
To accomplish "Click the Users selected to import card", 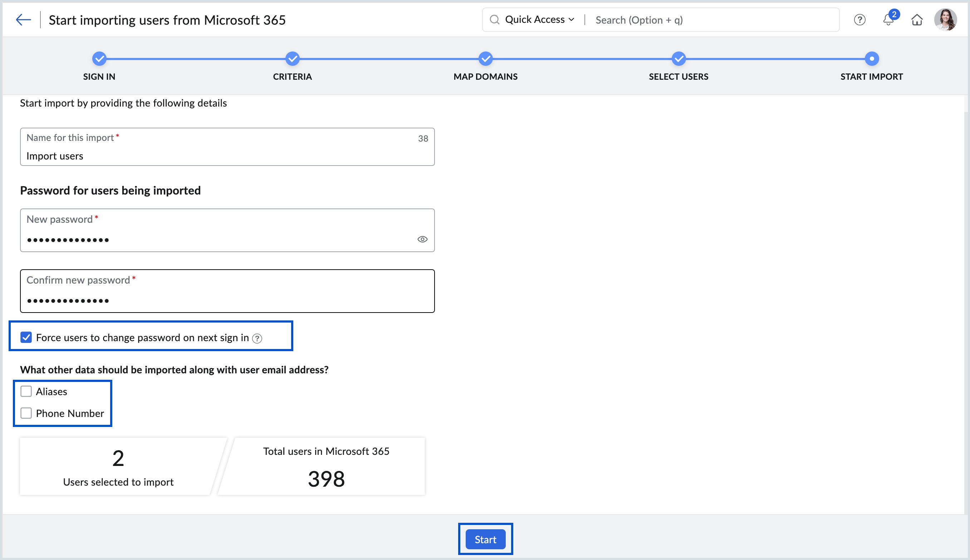I will pyautogui.click(x=118, y=466).
